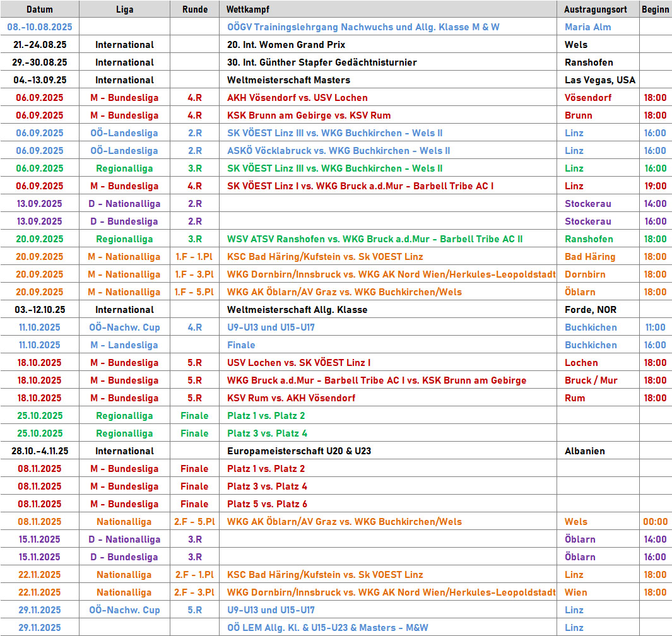The height and width of the screenshot is (636, 672).
Task: Click the Runde column header
Action: point(194,9)
